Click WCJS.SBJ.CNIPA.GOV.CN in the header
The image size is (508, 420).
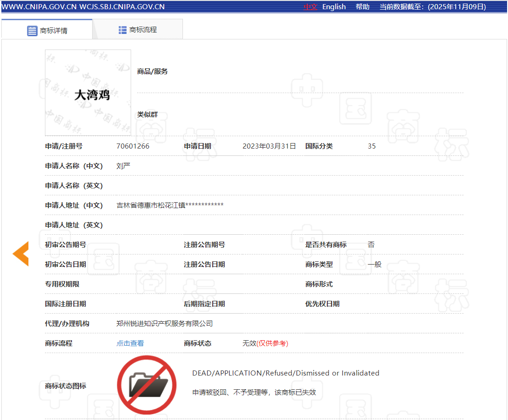122,7
